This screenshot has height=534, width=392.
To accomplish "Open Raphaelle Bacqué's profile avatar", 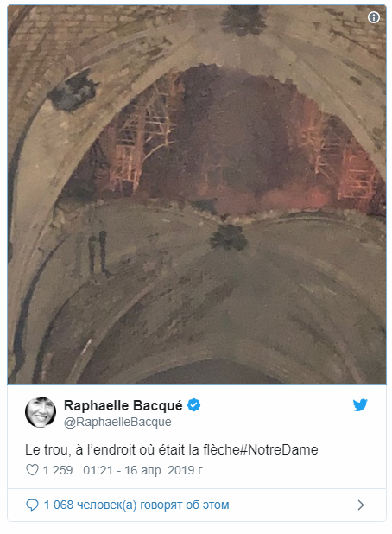I will tap(41, 412).
